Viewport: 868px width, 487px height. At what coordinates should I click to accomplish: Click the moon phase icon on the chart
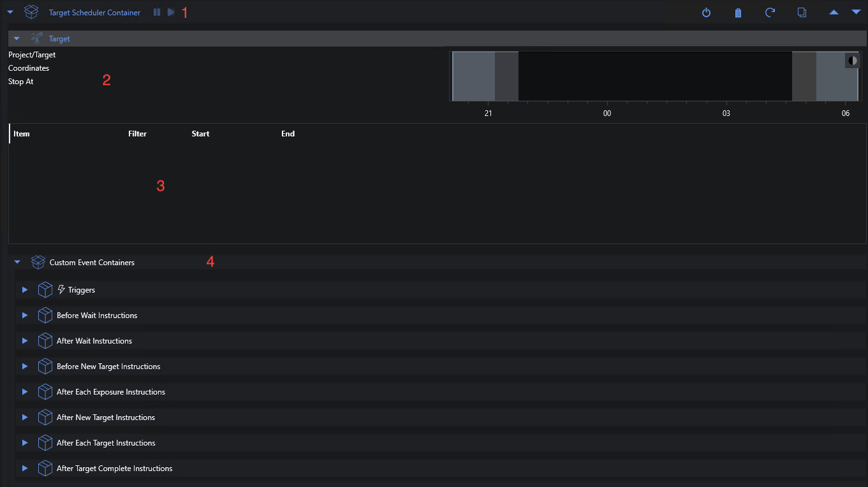[x=853, y=61]
